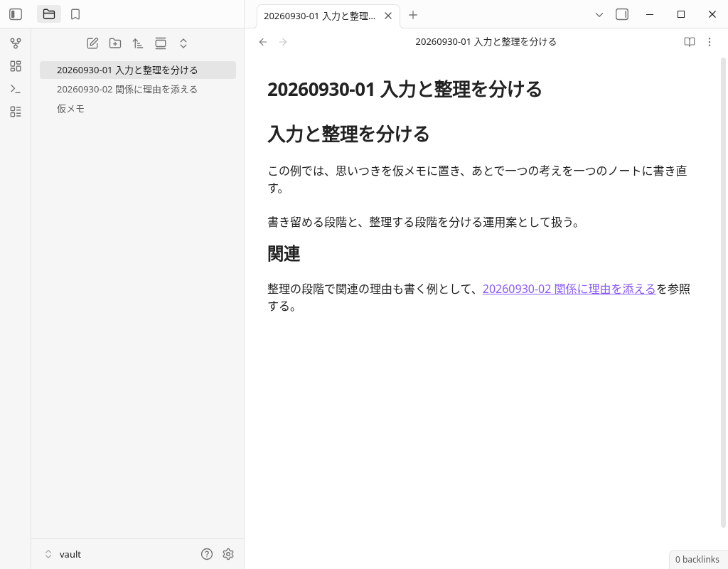728x569 pixels.
Task: Click the editor vertical scrollbar
Action: point(723,292)
